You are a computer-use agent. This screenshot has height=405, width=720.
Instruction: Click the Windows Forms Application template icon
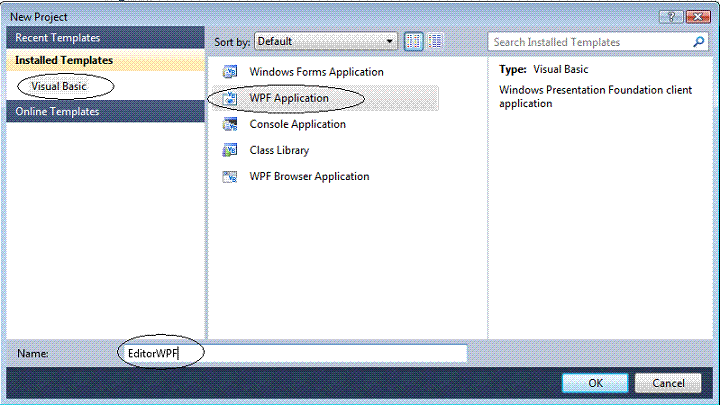pos(230,72)
